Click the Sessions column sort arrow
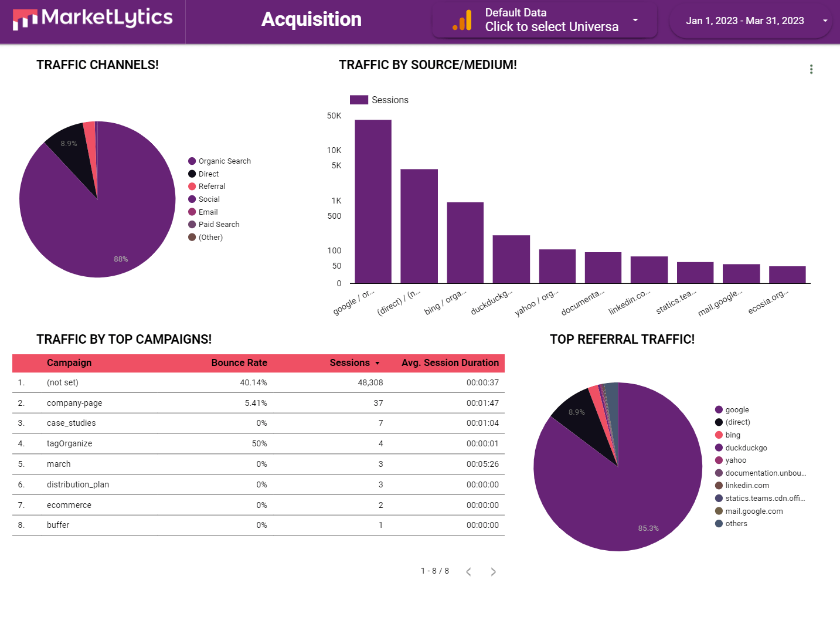 coord(378,363)
